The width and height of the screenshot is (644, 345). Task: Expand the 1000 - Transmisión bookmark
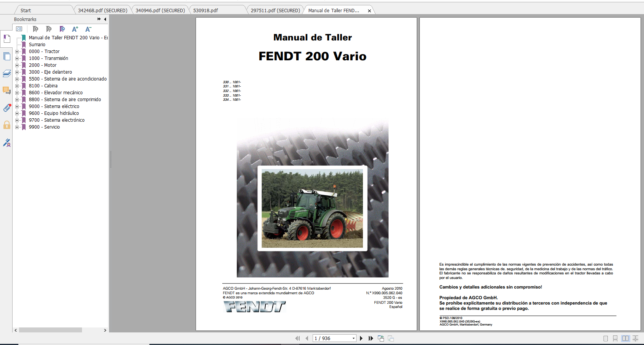[x=17, y=58]
